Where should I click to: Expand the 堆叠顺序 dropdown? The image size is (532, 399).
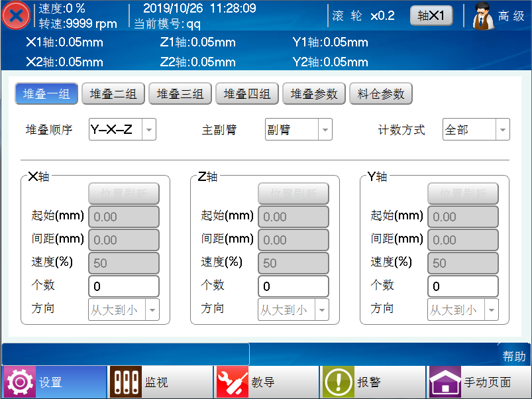click(x=149, y=130)
